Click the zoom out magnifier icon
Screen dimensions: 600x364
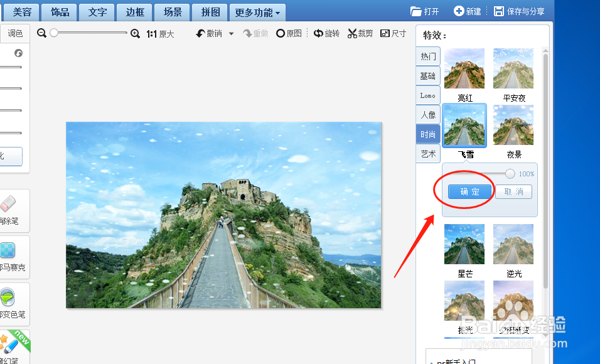tap(41, 33)
